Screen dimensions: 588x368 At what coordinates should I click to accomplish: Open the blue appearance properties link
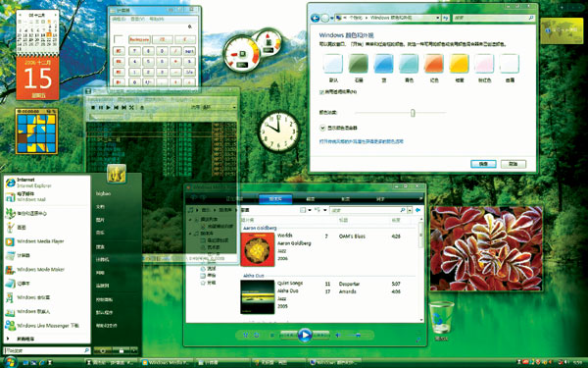tap(361, 142)
